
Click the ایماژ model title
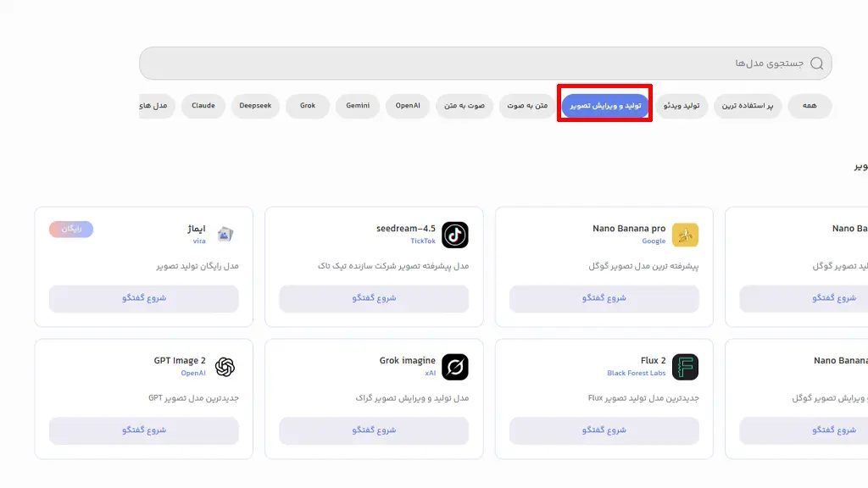pyautogui.click(x=196, y=229)
